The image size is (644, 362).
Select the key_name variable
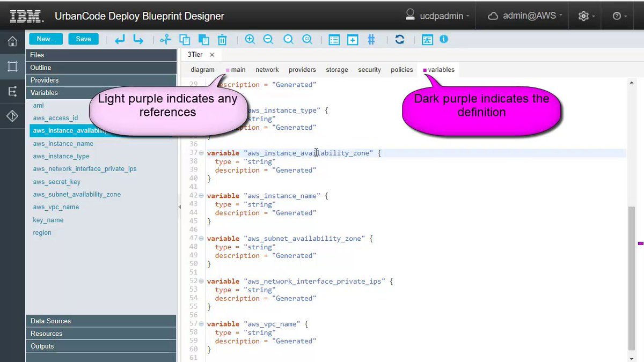(48, 220)
